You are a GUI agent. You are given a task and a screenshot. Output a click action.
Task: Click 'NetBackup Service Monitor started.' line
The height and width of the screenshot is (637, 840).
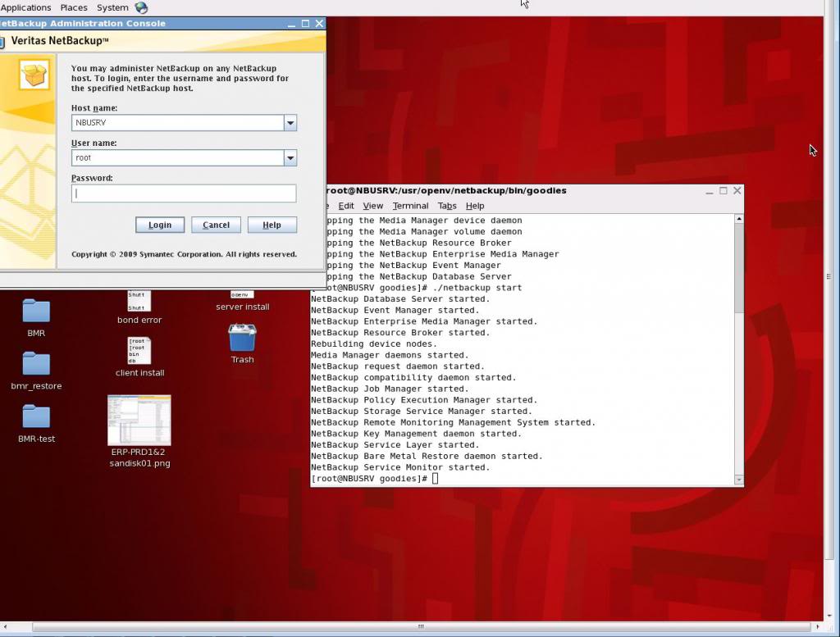[x=400, y=467]
